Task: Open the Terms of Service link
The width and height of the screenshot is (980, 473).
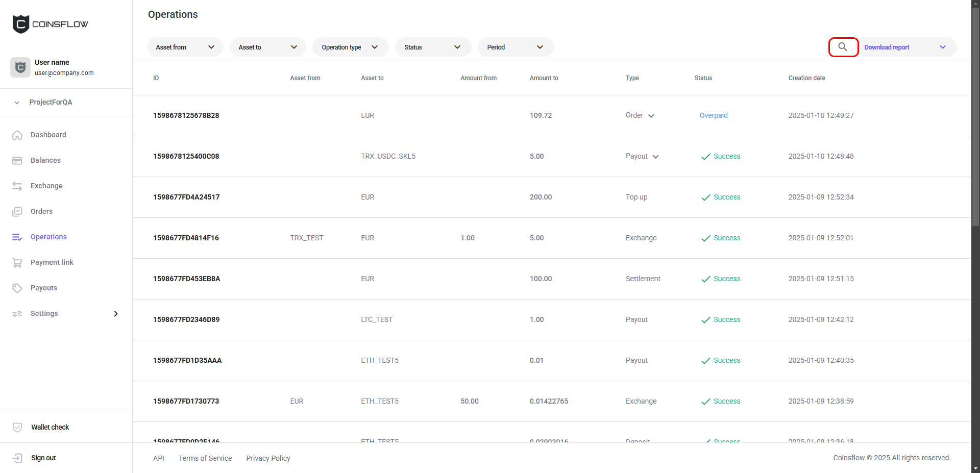Action: (205, 458)
